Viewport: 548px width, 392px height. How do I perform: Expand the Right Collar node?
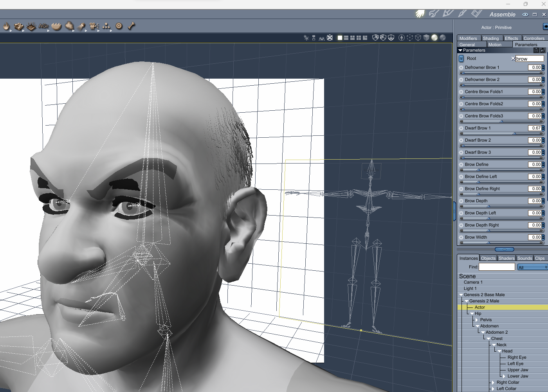click(493, 382)
